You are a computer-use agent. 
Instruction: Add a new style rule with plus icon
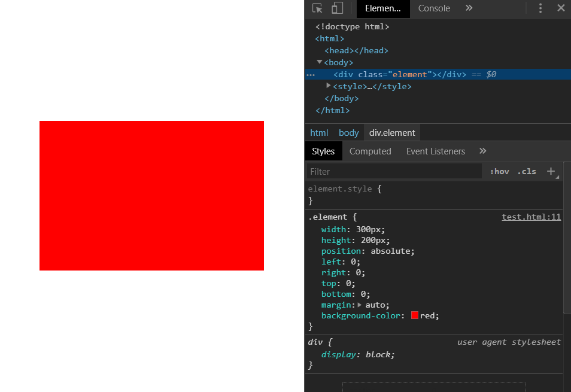point(551,171)
